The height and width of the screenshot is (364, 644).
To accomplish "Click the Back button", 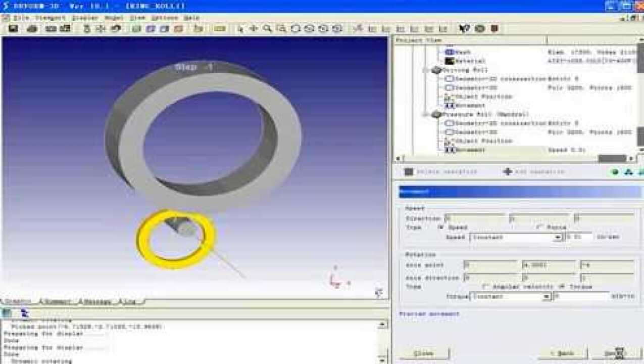I will click(562, 353).
